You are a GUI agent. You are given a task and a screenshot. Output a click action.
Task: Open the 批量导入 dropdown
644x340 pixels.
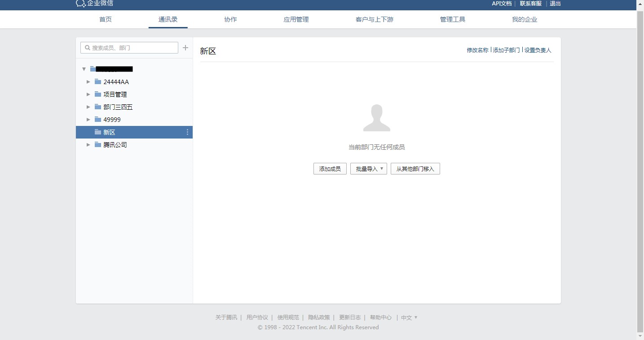[368, 169]
